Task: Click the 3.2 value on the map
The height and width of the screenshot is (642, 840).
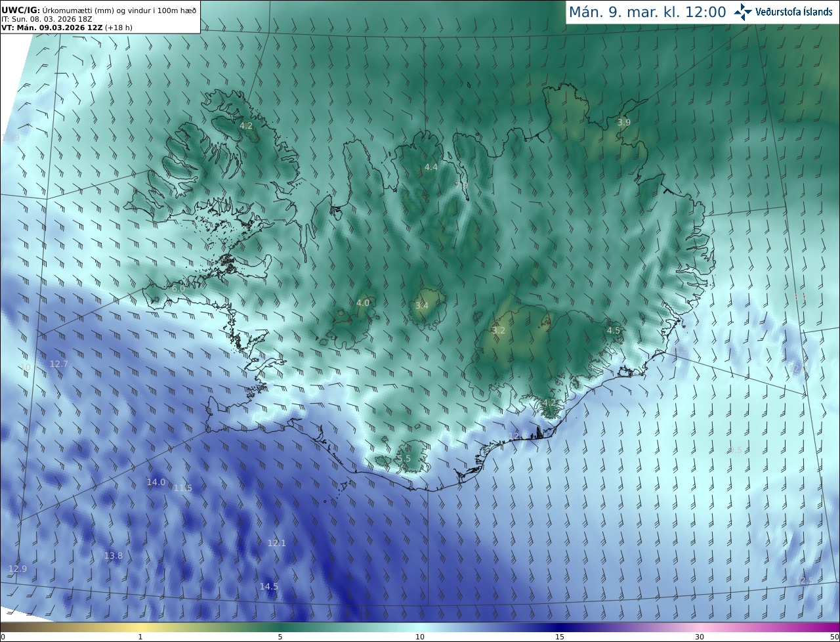Action: pyautogui.click(x=499, y=330)
